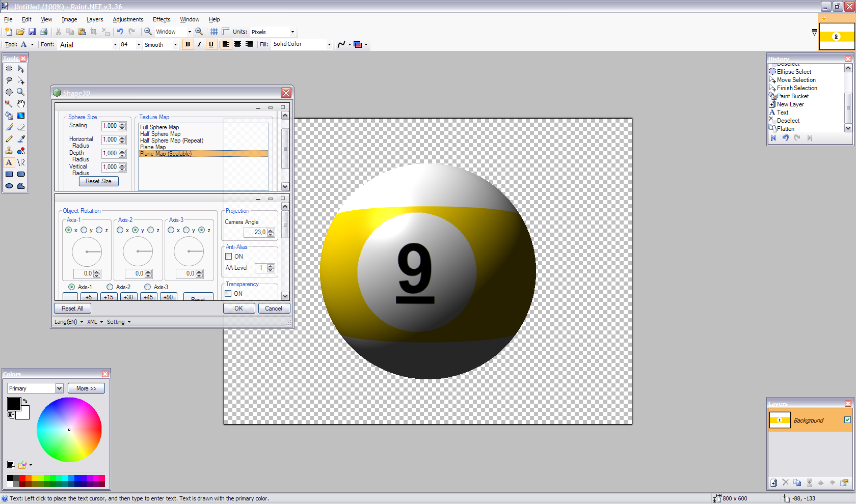The image size is (856, 504).
Task: Select the Ellipse Select tool
Action: tap(9, 92)
